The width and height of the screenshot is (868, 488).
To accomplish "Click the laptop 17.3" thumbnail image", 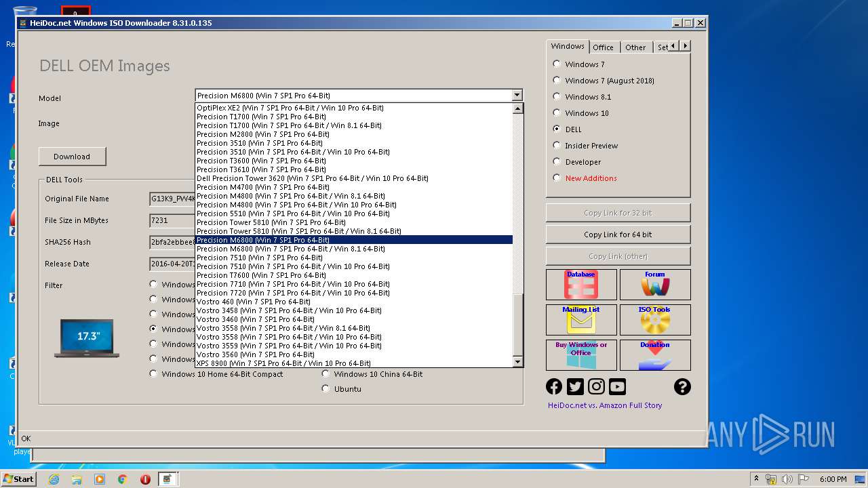I will (87, 338).
